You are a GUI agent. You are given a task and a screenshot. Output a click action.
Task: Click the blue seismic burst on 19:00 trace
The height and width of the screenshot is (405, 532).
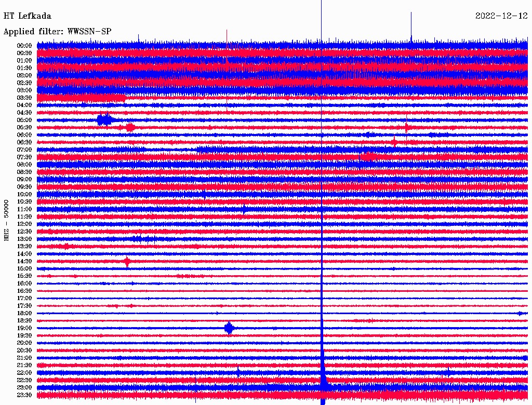pos(229,328)
